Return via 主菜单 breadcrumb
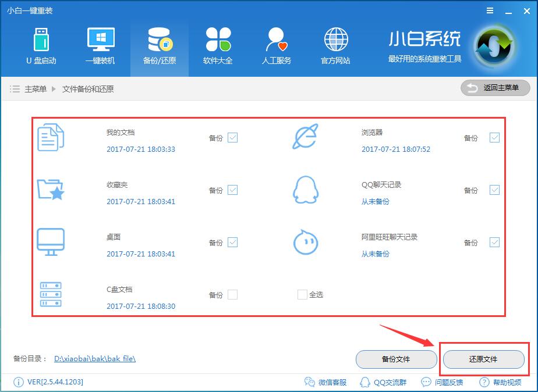Image resolution: width=538 pixels, height=392 pixels. tap(34, 88)
